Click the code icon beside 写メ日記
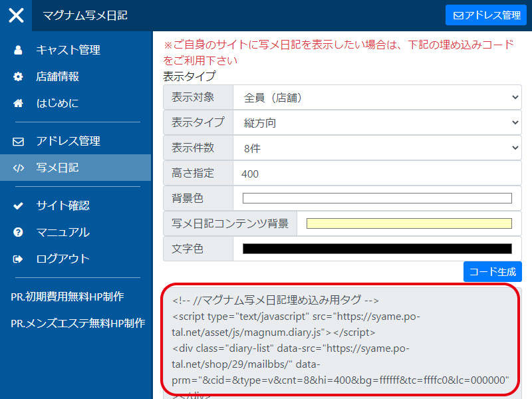 (18, 168)
